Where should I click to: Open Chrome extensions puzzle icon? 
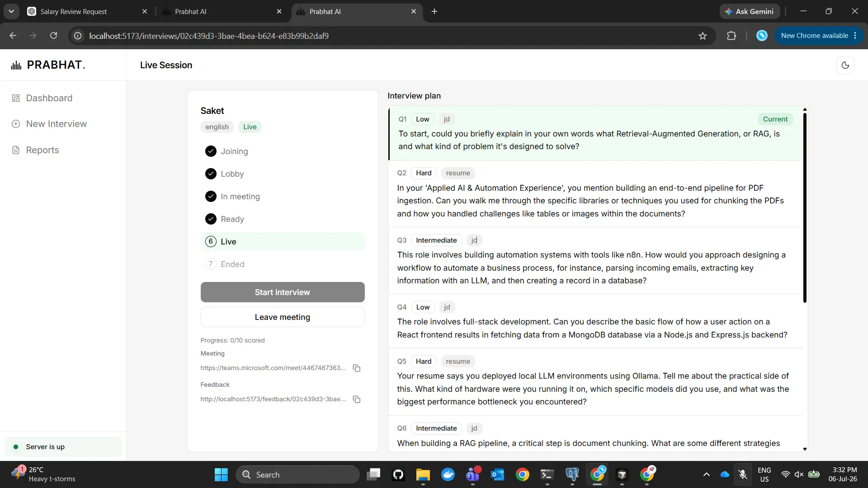coord(731,36)
